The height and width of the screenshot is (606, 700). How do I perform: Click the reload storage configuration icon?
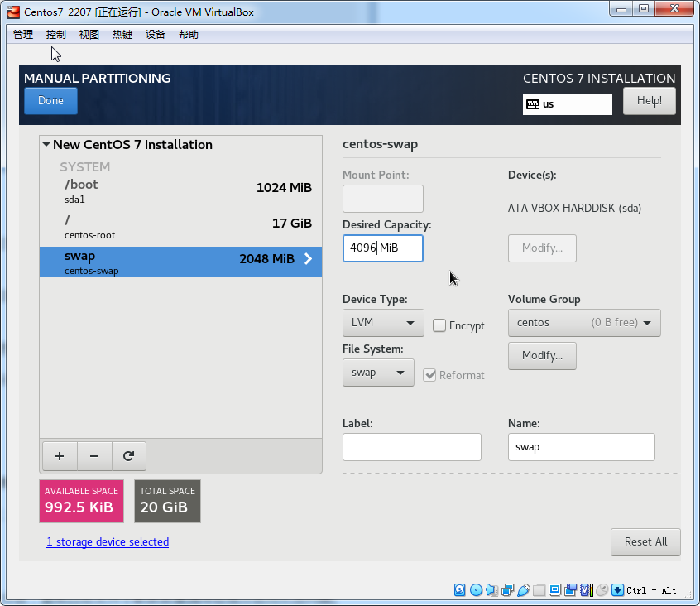click(128, 456)
